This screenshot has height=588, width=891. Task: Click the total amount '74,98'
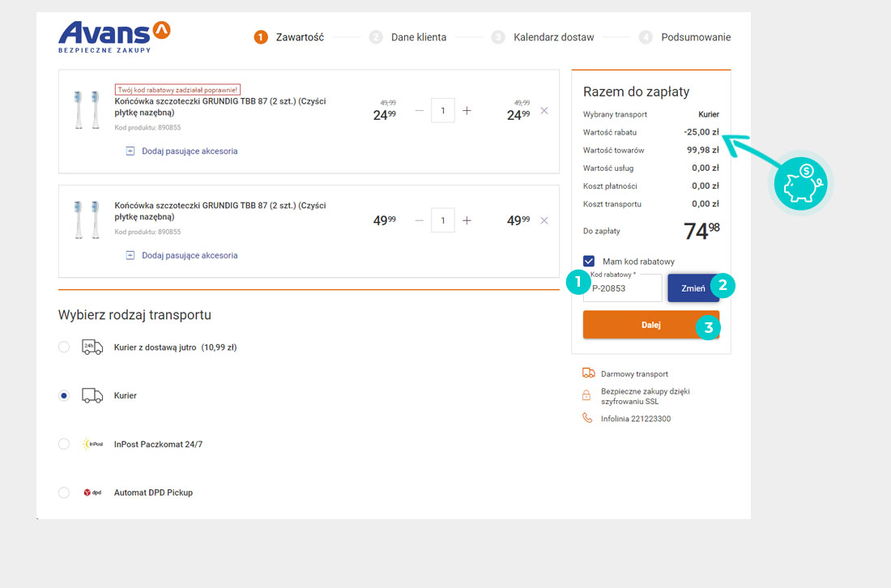tap(701, 231)
